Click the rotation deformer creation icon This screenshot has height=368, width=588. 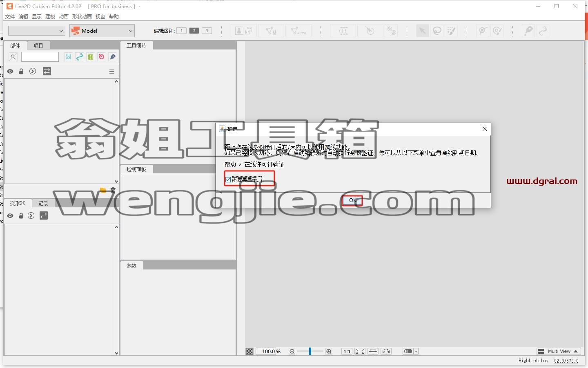[370, 31]
